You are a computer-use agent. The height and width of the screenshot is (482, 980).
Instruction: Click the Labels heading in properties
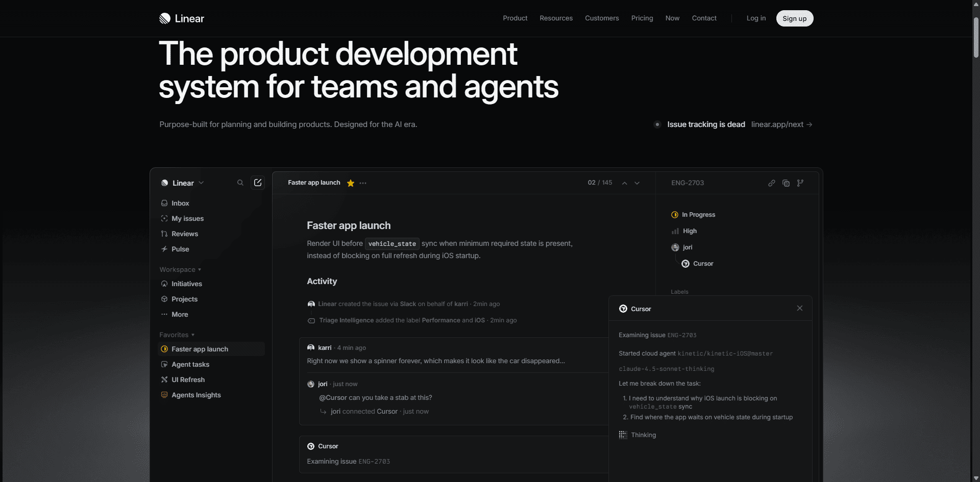pos(679,292)
